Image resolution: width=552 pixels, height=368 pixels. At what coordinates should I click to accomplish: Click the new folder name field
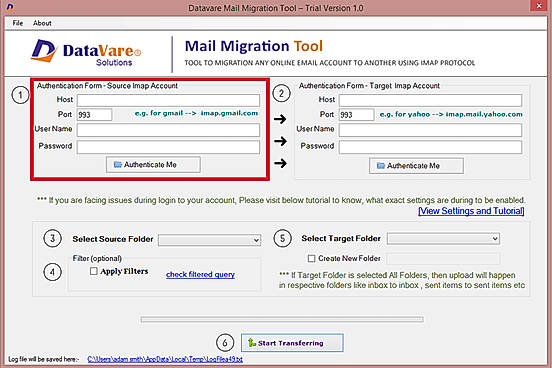[443, 259]
